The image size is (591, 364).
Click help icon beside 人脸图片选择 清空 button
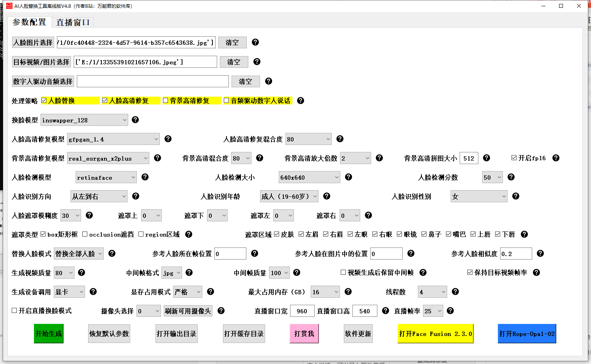coord(255,42)
